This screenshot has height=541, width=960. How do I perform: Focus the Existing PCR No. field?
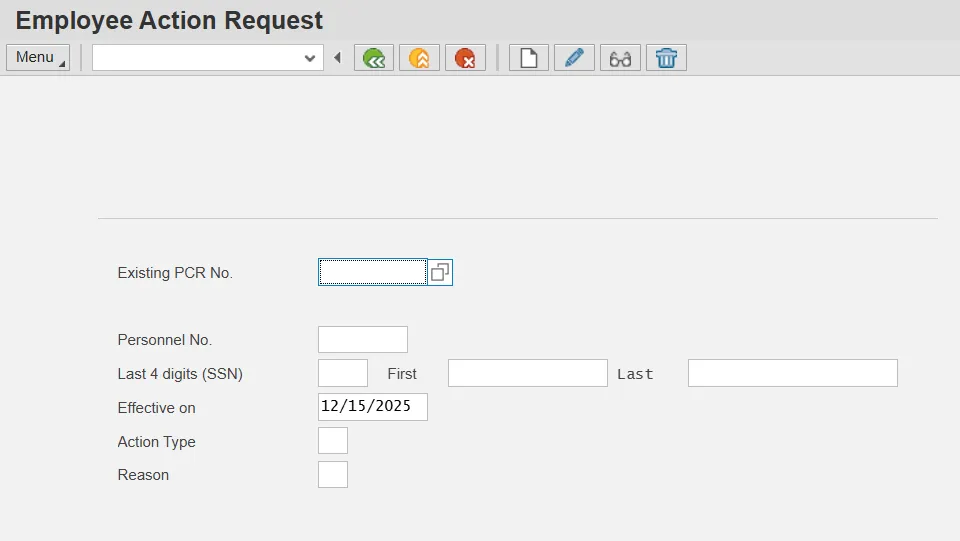click(372, 272)
